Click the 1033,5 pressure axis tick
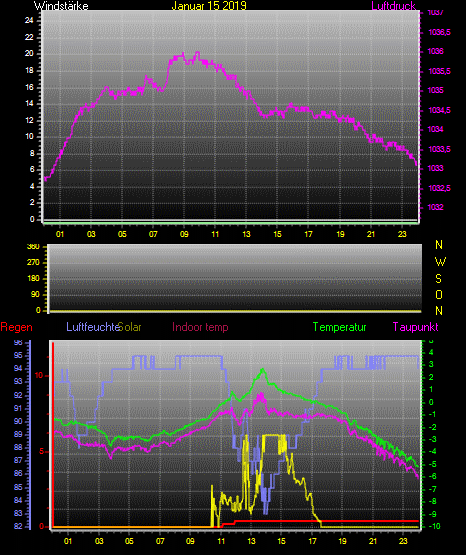 coord(439,149)
